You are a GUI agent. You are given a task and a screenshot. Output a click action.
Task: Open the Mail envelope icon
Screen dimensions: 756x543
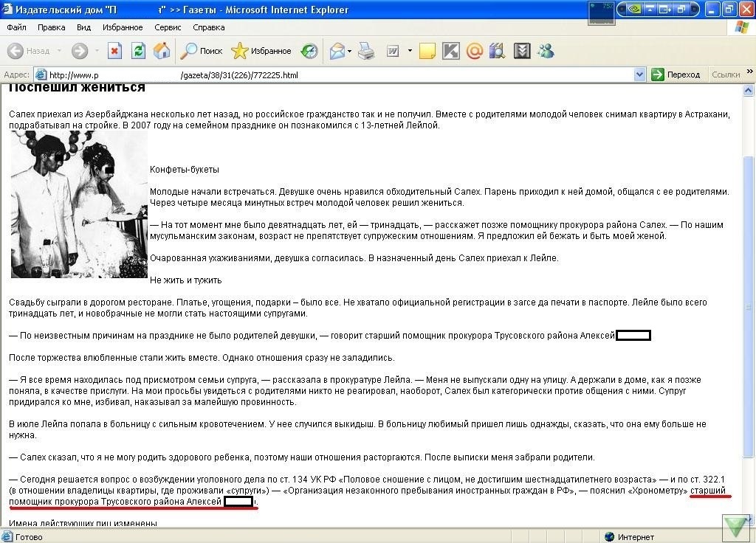[x=337, y=51]
